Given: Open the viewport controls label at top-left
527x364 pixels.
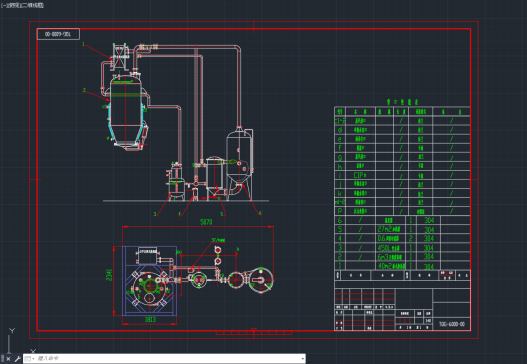Looking at the screenshot, I should (x=22, y=5).
